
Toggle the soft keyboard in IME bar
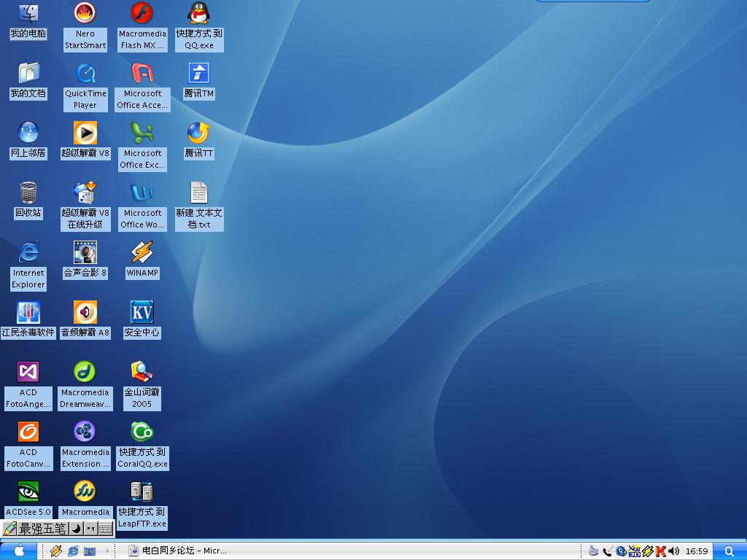point(105,529)
